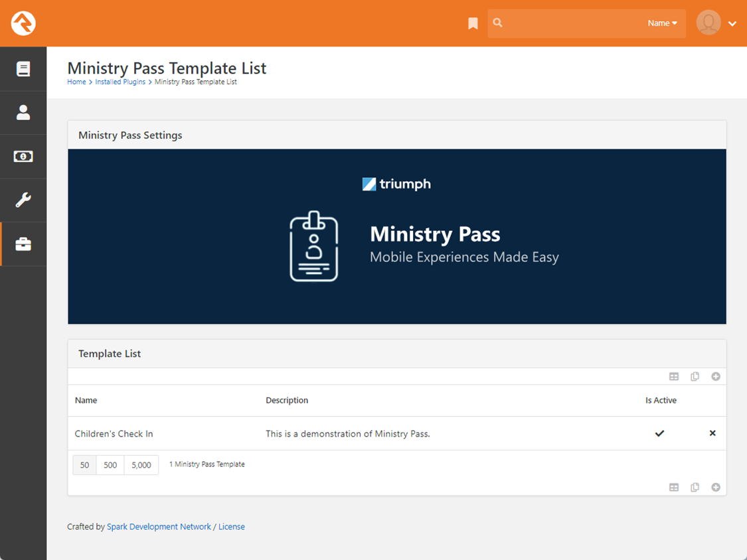Open the Intranet document sidebar icon

tap(23, 69)
